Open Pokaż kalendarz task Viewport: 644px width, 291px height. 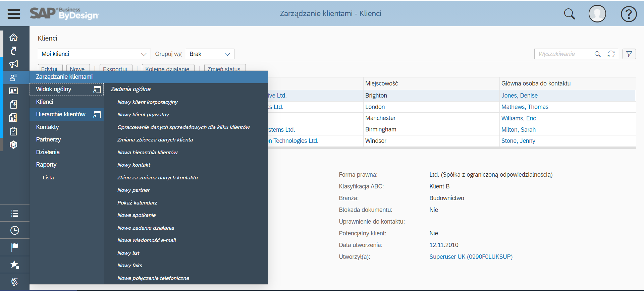[x=137, y=203]
